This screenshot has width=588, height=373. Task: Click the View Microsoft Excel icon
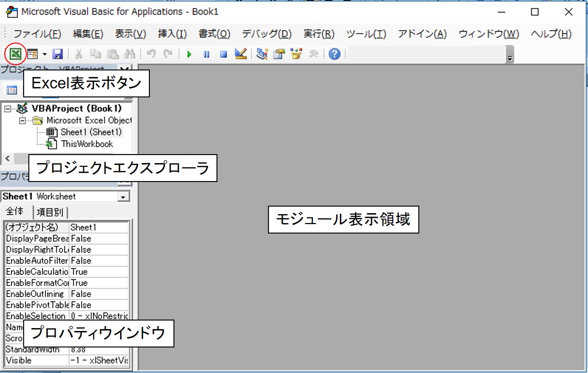16,54
